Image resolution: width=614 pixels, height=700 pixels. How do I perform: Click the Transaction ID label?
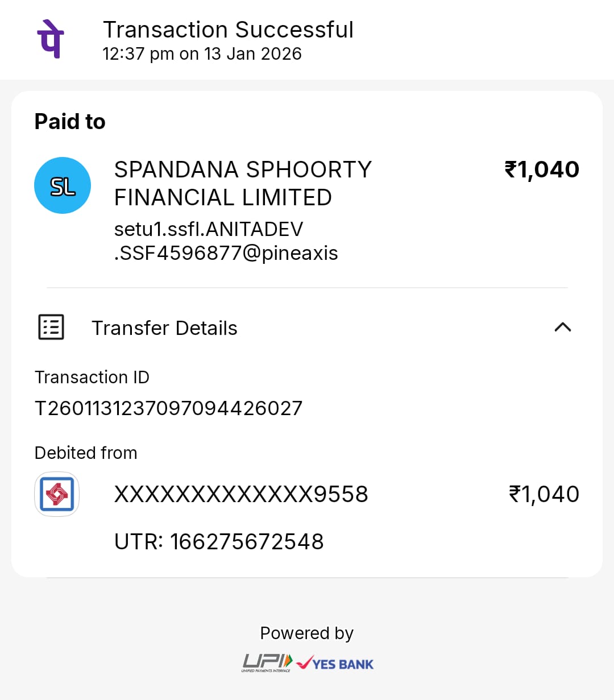coord(92,377)
